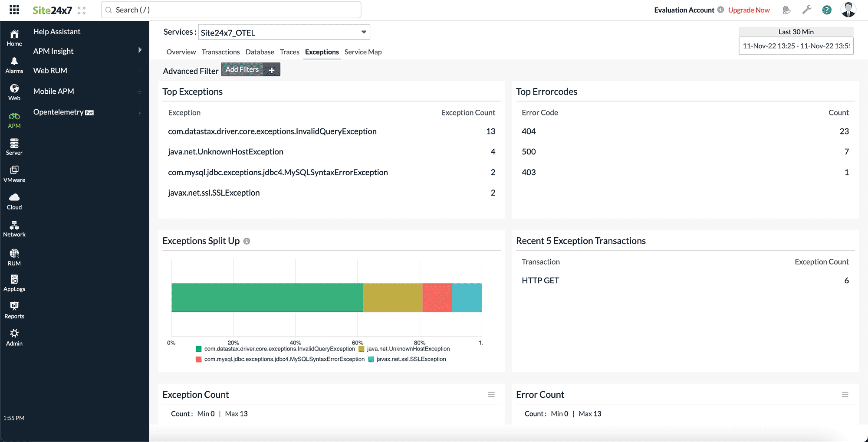The width and height of the screenshot is (868, 442).
Task: Open the Last 30 Min time range selector
Action: click(x=796, y=31)
